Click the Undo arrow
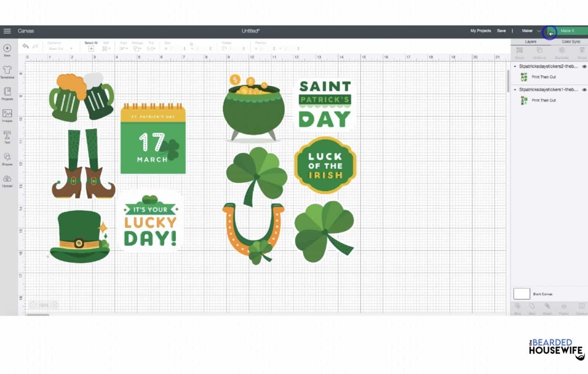The height and width of the screenshot is (374, 588). pyautogui.click(x=25, y=46)
